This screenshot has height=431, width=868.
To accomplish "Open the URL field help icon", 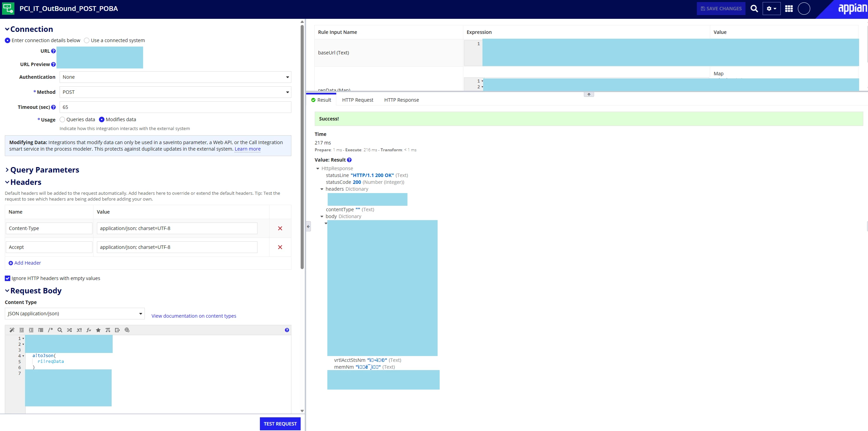I will point(53,51).
